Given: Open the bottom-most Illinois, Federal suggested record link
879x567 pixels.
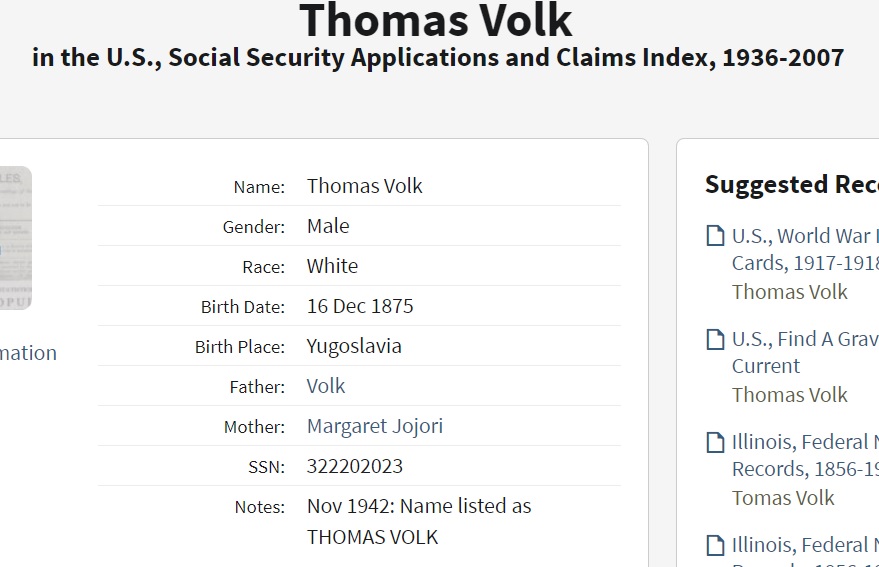Looking at the screenshot, I should (805, 546).
